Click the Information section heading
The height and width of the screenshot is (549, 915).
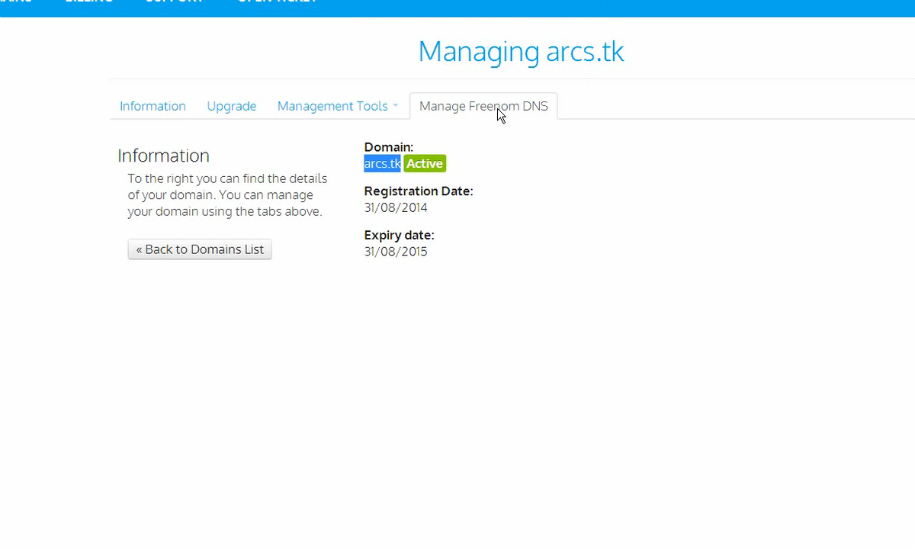coord(163,156)
